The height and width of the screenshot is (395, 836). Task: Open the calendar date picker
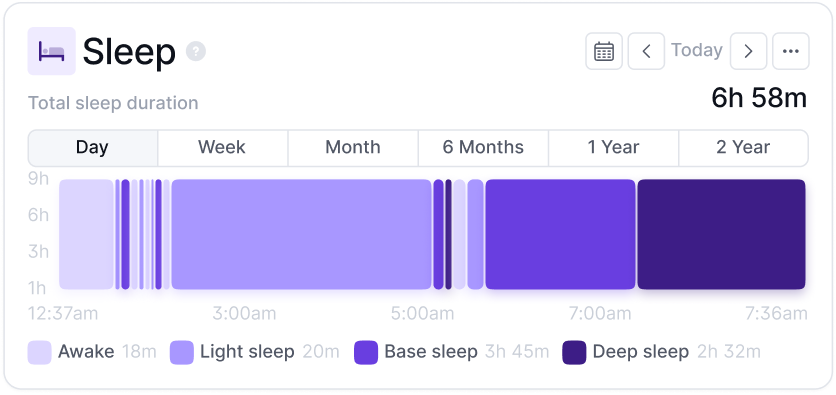(604, 51)
